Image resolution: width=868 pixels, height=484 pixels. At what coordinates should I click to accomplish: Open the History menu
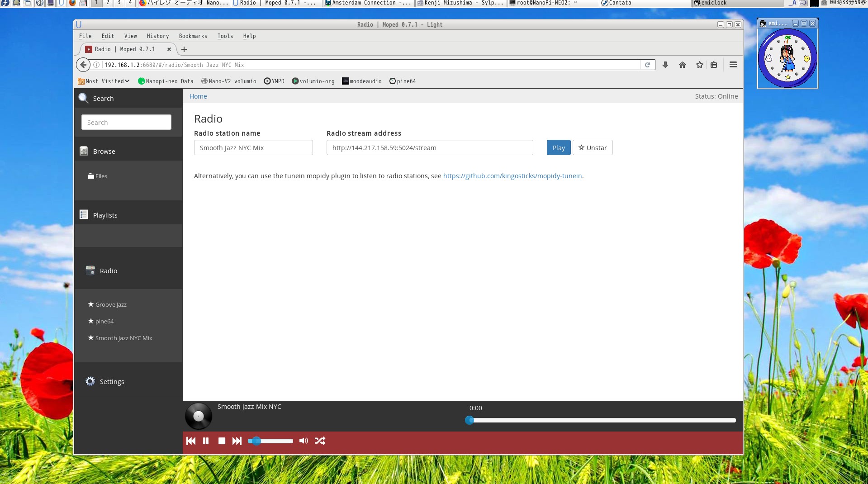[x=157, y=36]
